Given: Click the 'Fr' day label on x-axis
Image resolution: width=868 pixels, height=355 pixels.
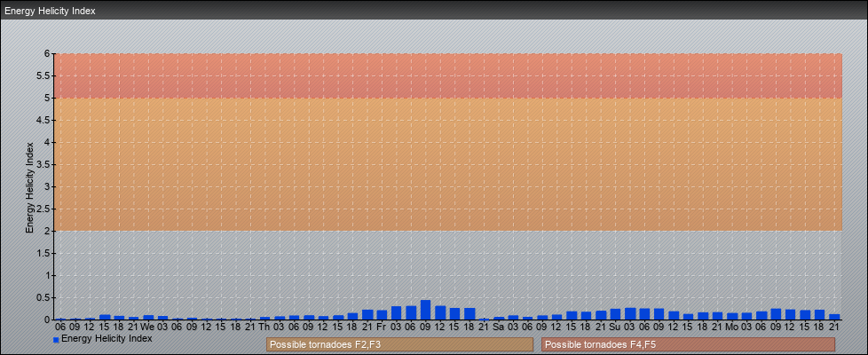Looking at the screenshot, I should coord(381,327).
